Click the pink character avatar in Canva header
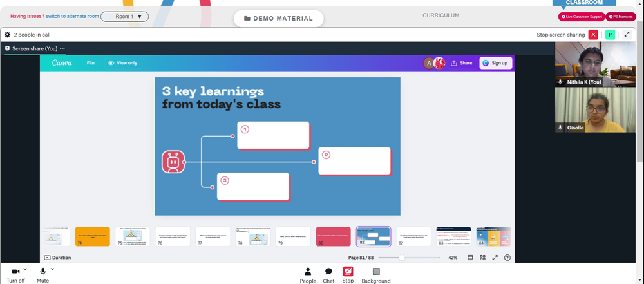 (x=439, y=63)
